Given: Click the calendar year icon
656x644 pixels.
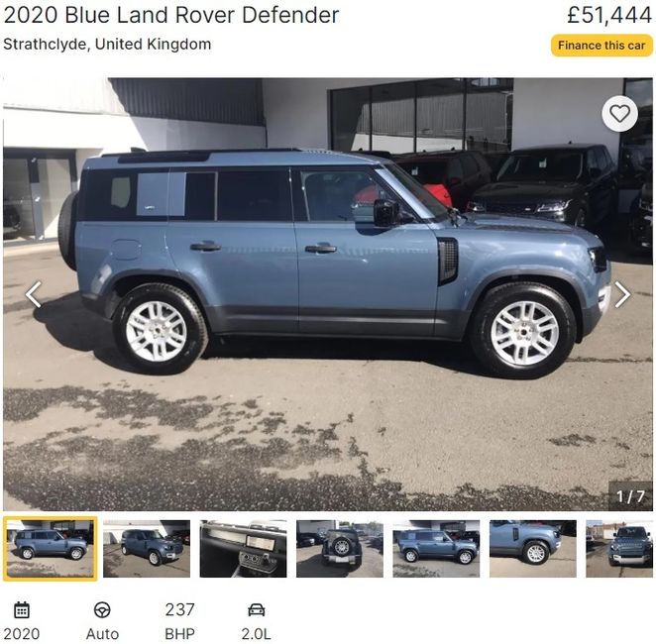Looking at the screenshot, I should [22, 610].
